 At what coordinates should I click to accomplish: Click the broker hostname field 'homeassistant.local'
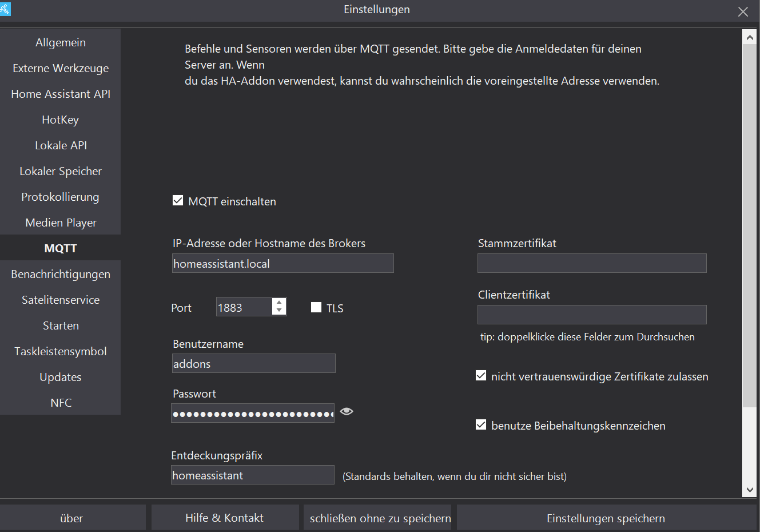click(283, 263)
